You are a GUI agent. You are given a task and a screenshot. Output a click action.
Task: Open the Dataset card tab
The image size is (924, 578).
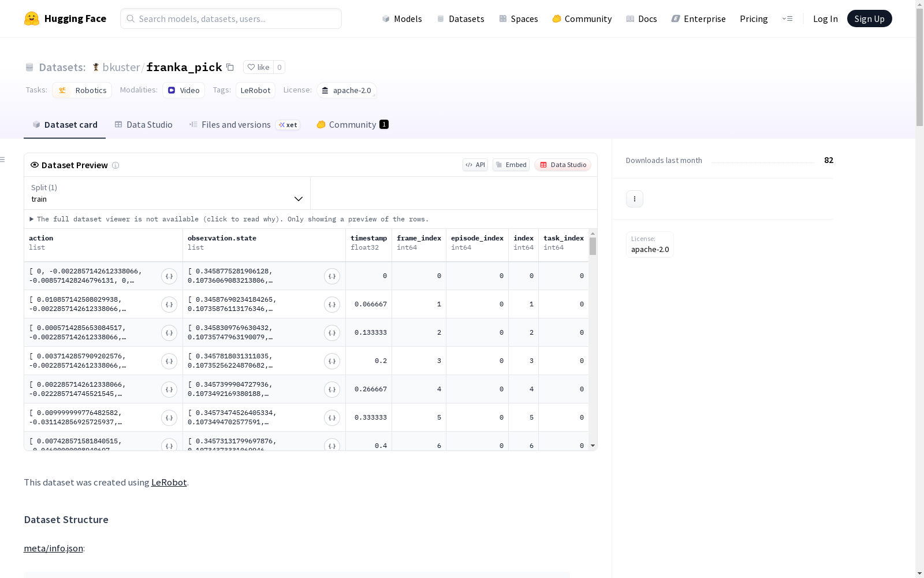pyautogui.click(x=65, y=125)
